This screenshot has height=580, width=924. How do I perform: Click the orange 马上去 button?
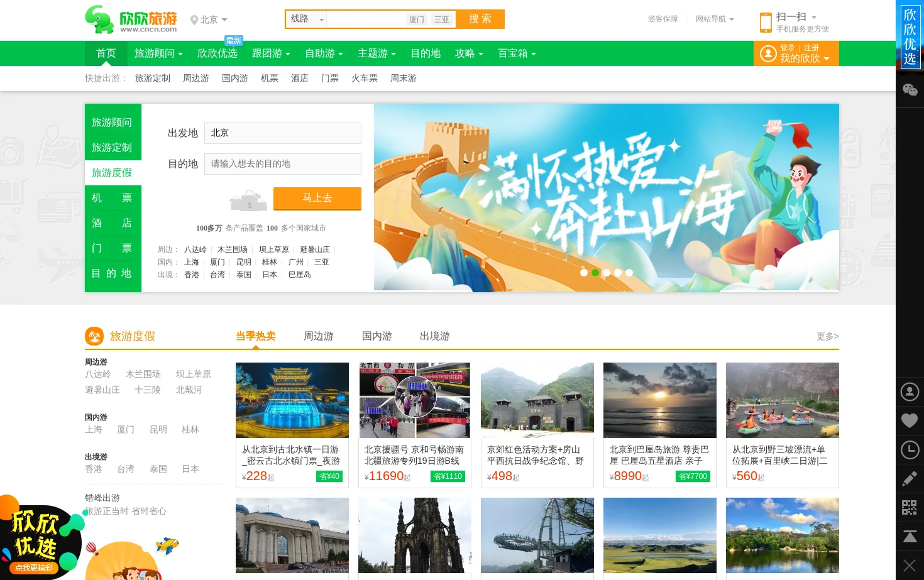[x=317, y=198]
